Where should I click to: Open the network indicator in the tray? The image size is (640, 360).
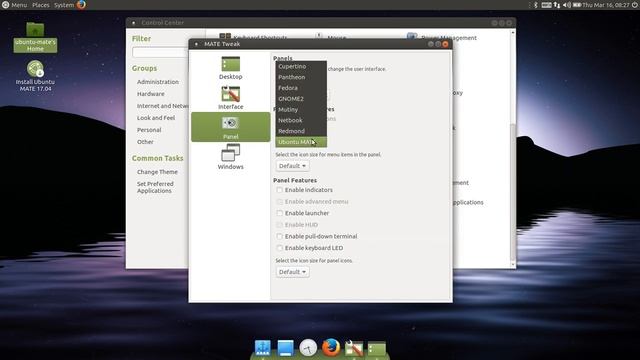pos(557,5)
